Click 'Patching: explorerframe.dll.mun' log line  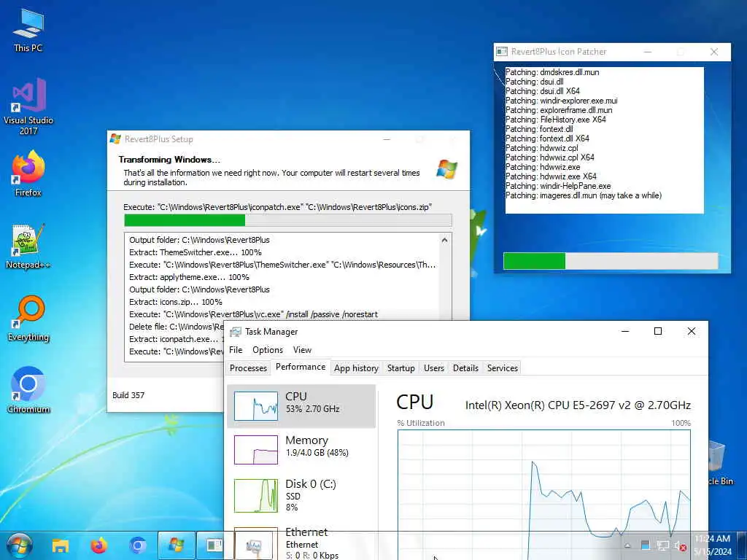coord(559,110)
